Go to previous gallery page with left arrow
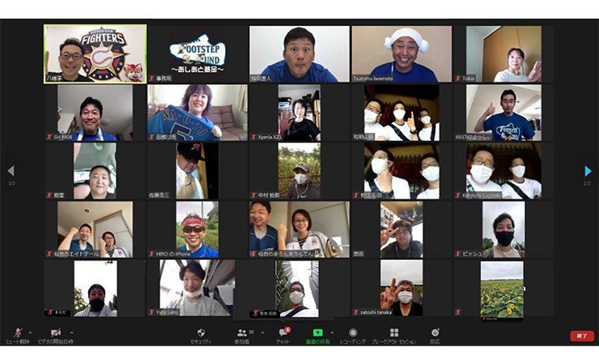The height and width of the screenshot is (364, 599). click(11, 171)
